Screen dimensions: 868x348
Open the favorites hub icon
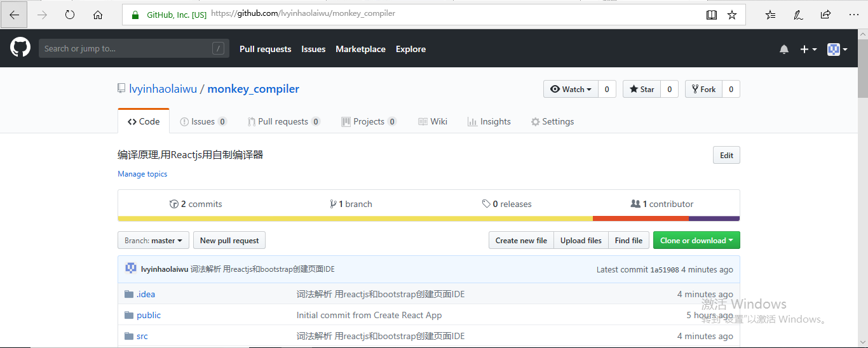[x=770, y=15]
